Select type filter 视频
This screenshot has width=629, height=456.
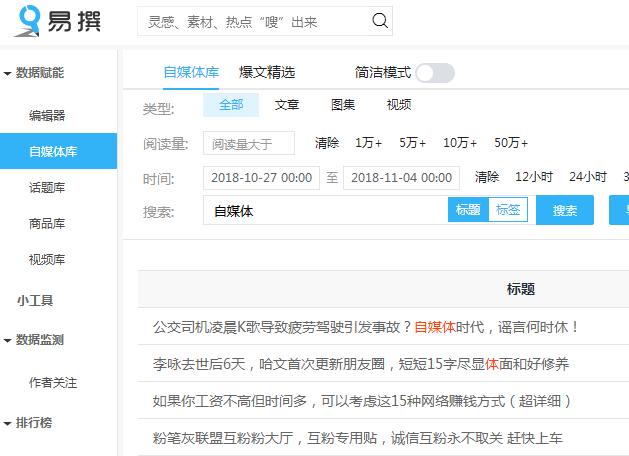coord(399,105)
